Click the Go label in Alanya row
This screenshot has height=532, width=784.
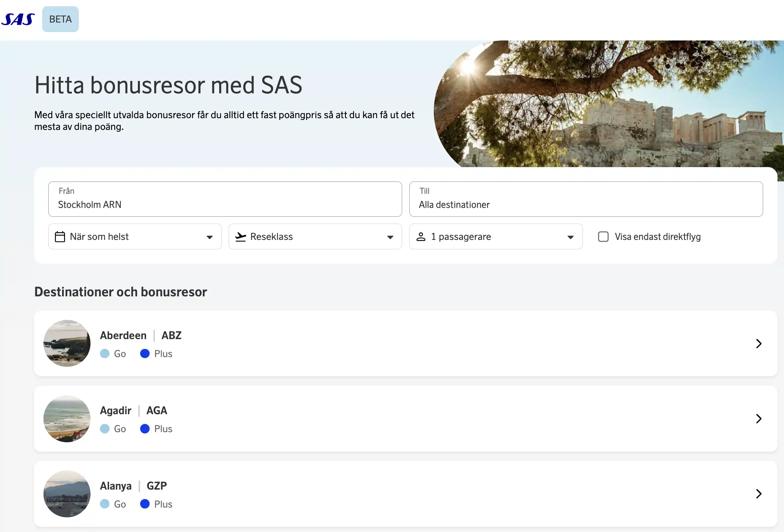click(120, 504)
